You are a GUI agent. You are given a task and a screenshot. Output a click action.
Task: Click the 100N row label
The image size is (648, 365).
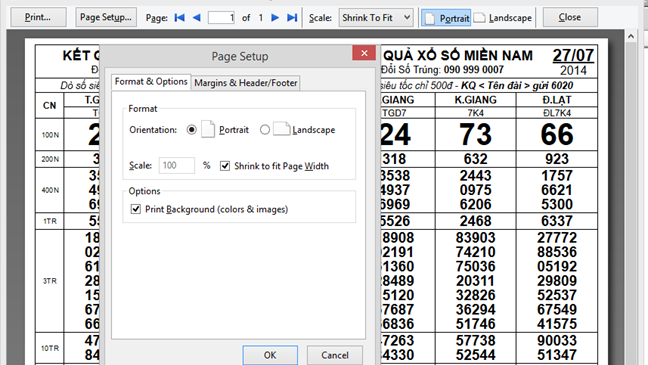click(x=50, y=135)
